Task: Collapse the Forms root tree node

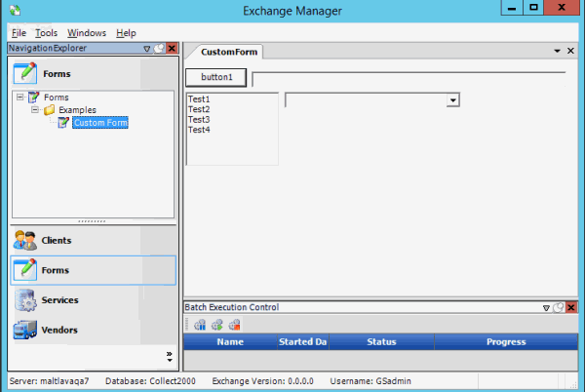Action: click(x=20, y=98)
